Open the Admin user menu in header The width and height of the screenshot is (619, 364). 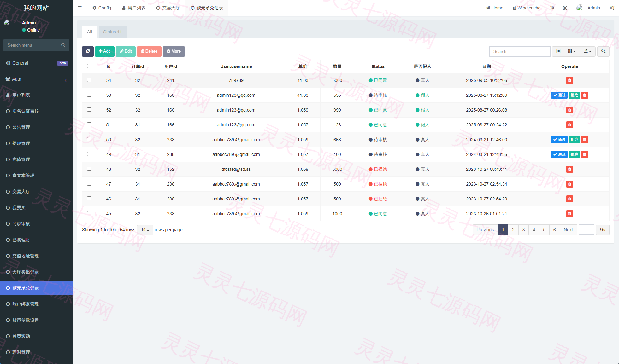click(588, 8)
